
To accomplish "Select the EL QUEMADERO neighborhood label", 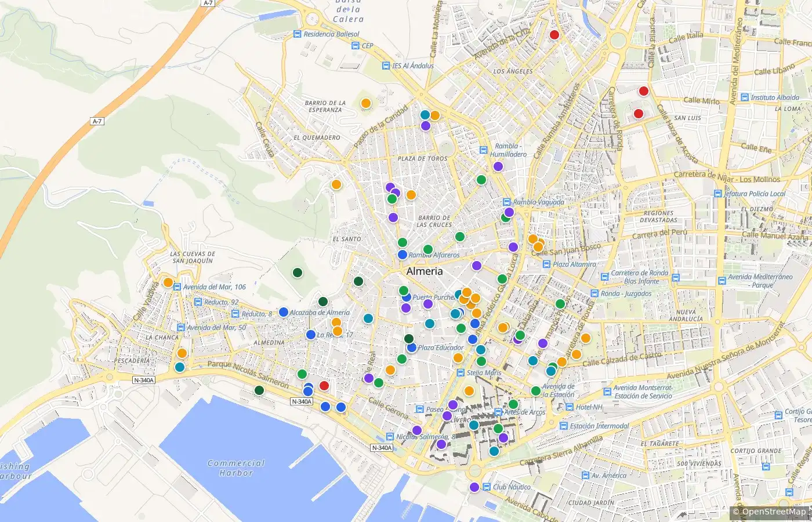I will coord(317,137).
